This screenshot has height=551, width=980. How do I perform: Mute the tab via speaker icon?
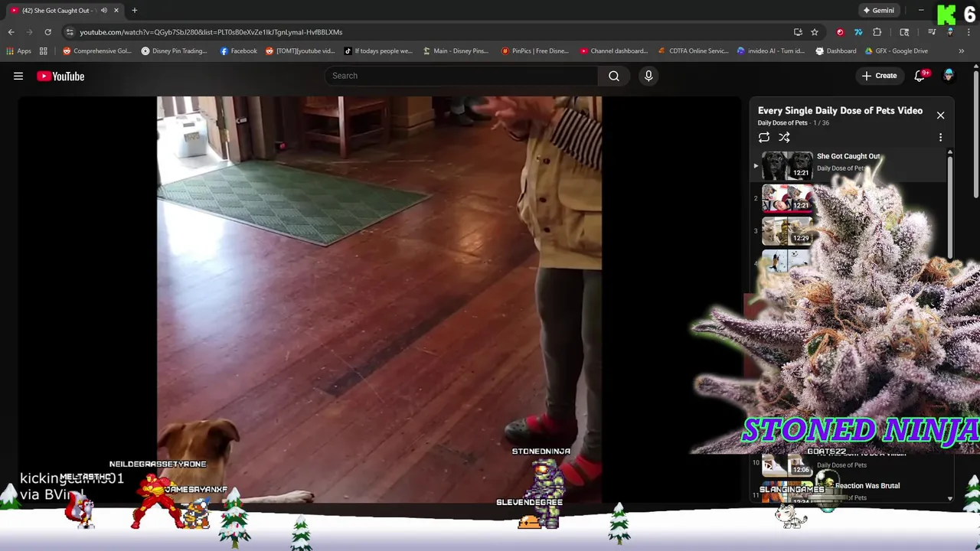pos(103,11)
